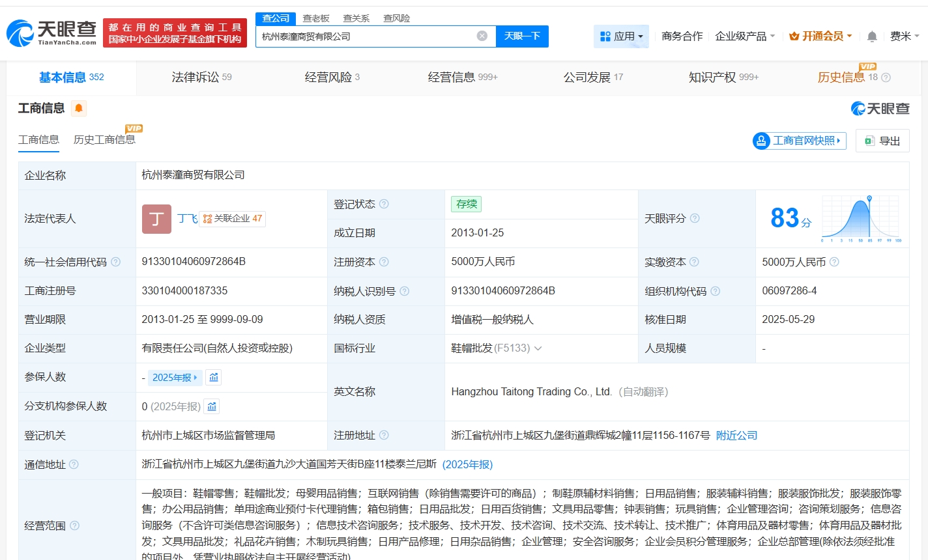Screen dimensions: 928x560
Task: Expand the 企业级产品 dropdown
Action: click(x=745, y=36)
